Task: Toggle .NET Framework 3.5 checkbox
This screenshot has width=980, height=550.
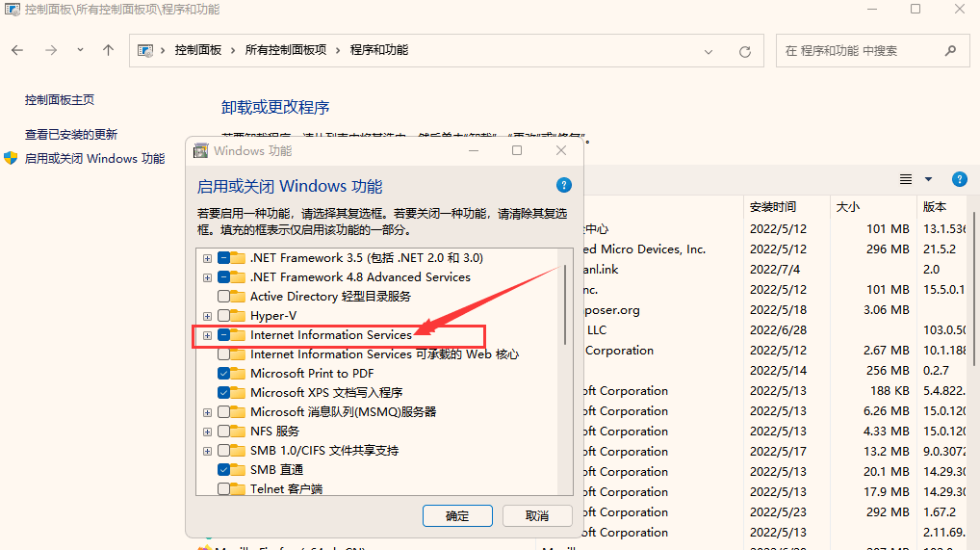Action: (223, 258)
